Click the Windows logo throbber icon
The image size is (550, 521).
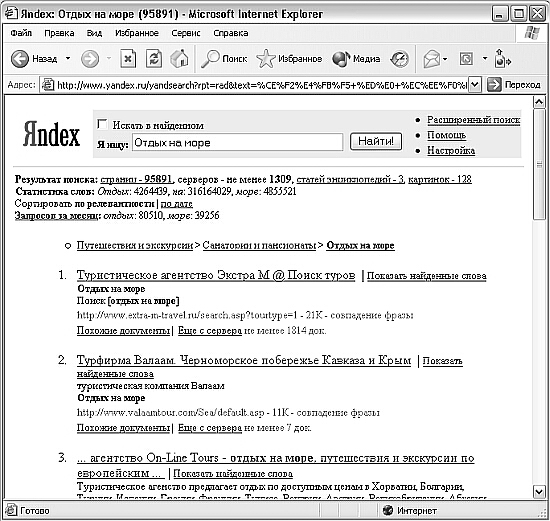point(531,33)
